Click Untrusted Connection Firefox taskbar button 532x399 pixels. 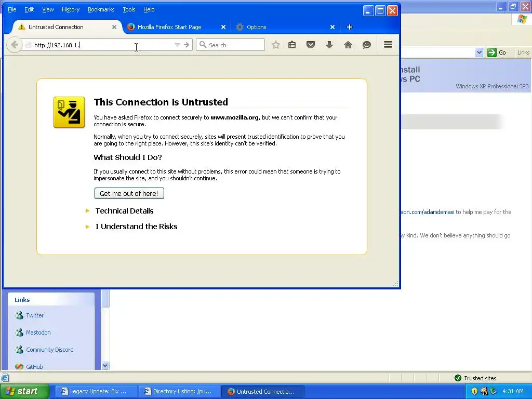click(262, 392)
